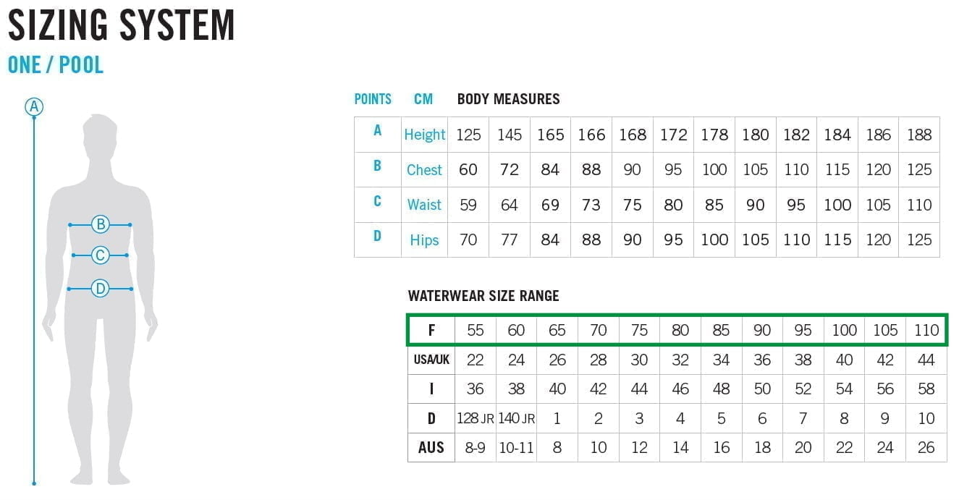Click the head of the body silhouette
980x500 pixels.
click(100, 137)
